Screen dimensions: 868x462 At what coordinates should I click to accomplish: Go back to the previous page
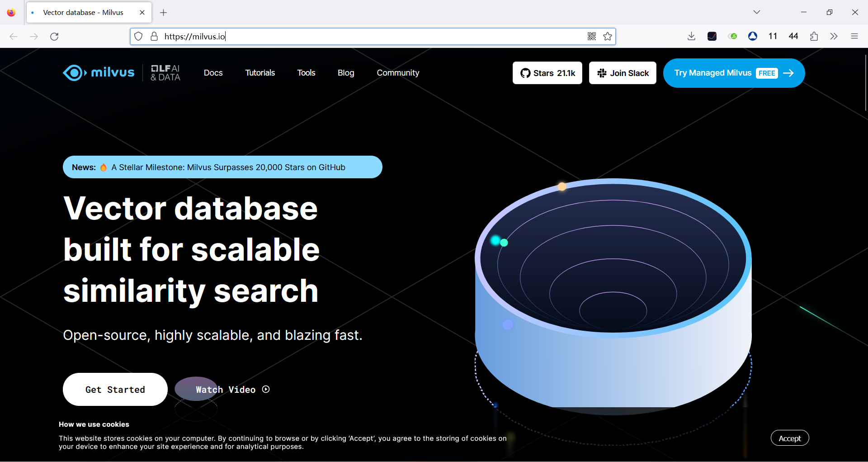14,36
